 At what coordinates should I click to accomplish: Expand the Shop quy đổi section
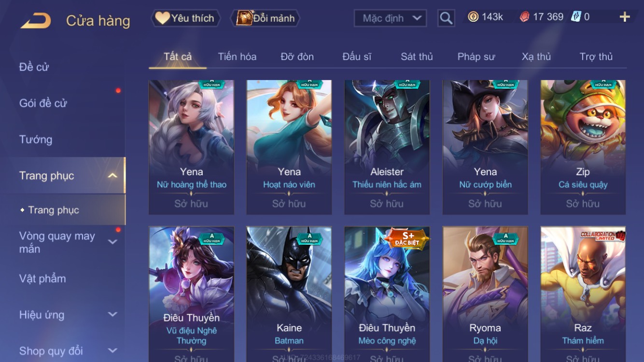point(112,351)
